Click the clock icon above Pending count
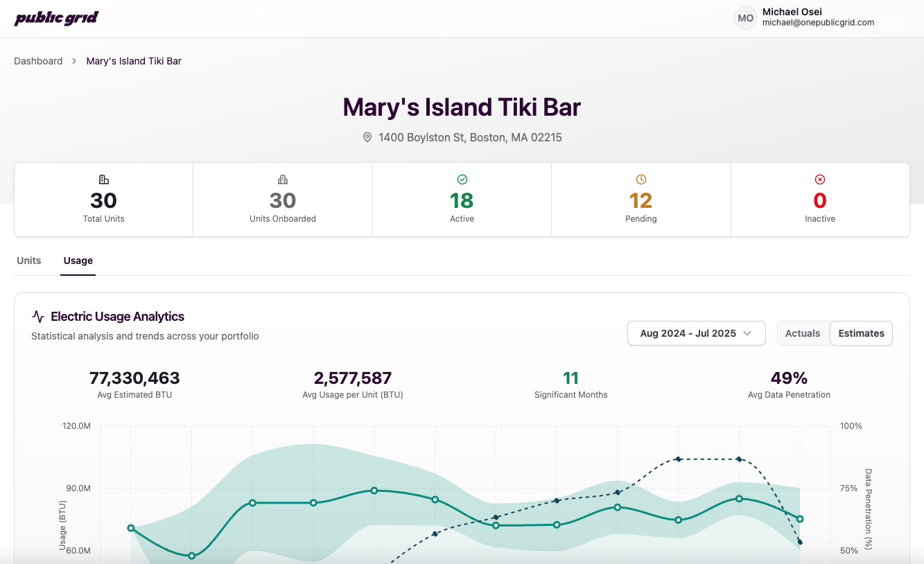924x564 pixels. (x=641, y=179)
